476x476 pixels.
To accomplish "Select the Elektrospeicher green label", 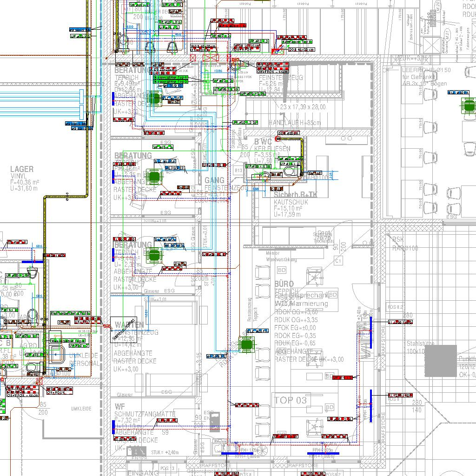I will pyautogui.click(x=70, y=313).
